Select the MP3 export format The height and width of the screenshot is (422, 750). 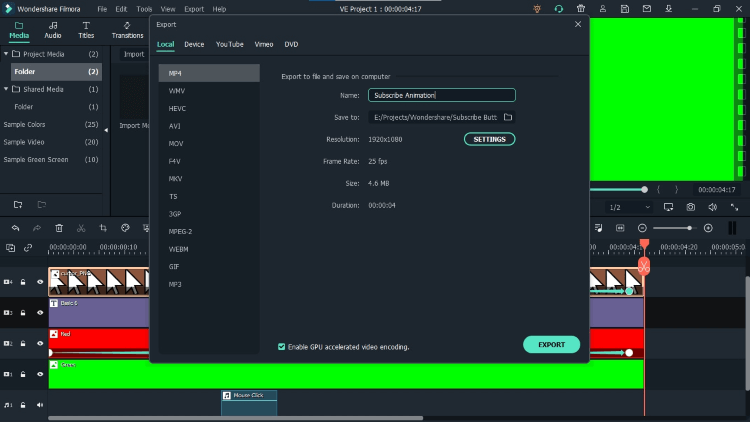coord(209,284)
